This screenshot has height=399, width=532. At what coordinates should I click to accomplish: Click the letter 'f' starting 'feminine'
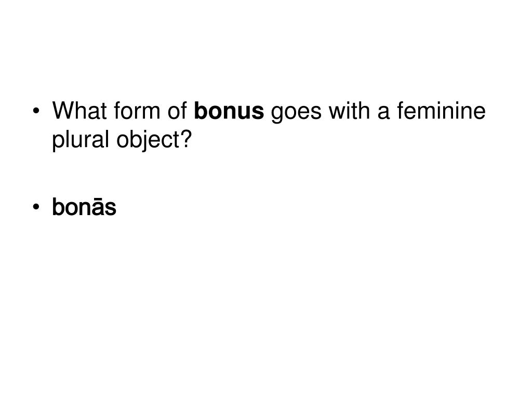(401, 111)
